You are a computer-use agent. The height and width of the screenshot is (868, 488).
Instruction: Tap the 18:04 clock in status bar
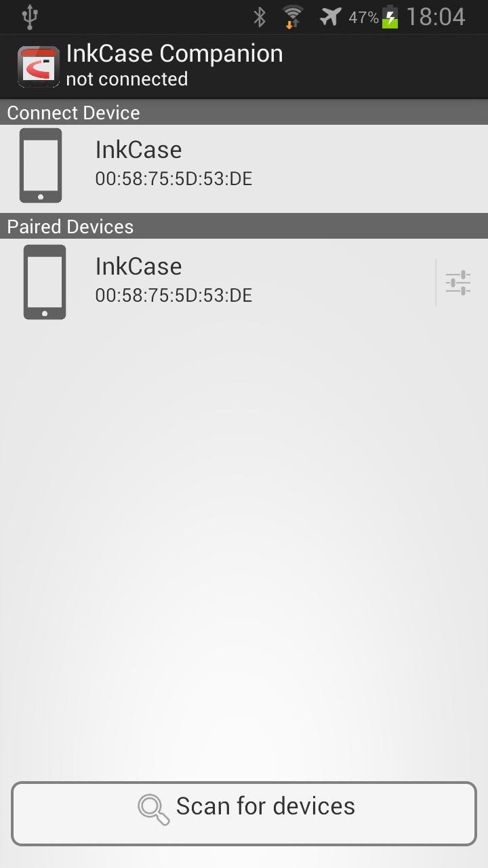coord(436,17)
